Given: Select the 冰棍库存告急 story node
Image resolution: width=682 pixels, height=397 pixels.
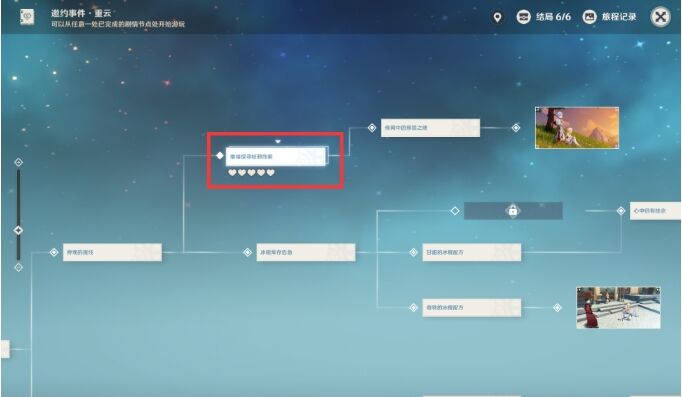Looking at the screenshot, I should tap(306, 252).
